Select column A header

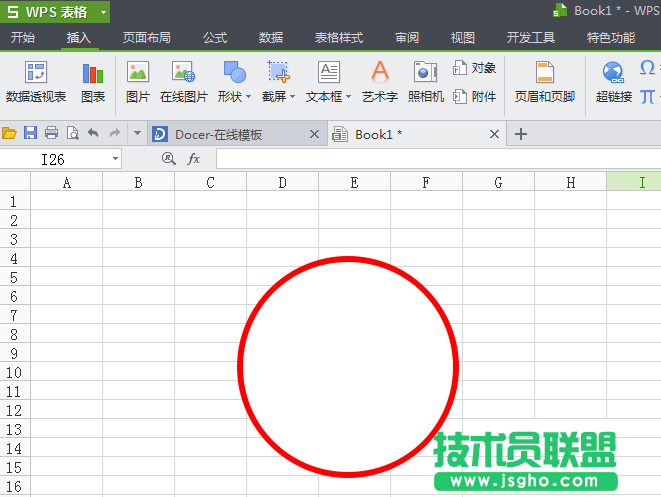(x=67, y=182)
